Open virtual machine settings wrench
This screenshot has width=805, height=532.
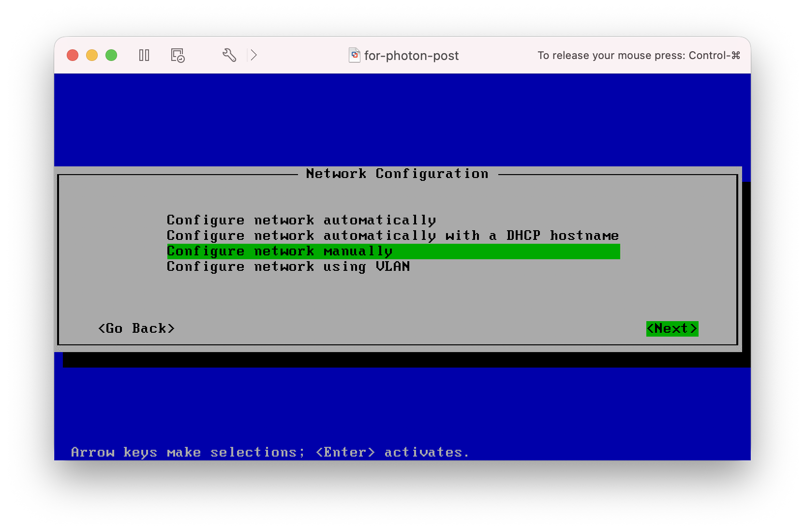[229, 56]
